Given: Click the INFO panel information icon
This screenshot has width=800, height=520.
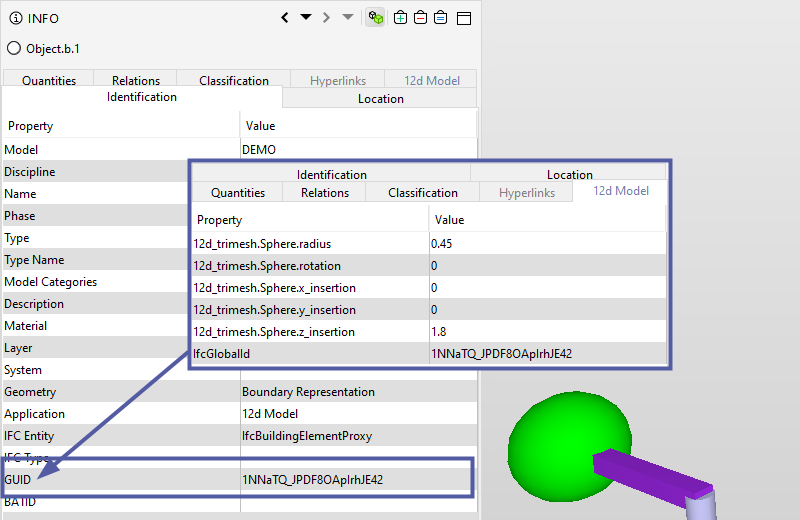Looking at the screenshot, I should [x=15, y=18].
